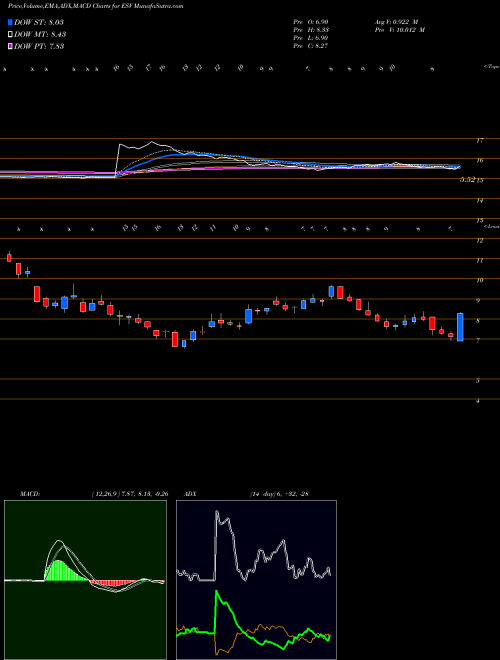Select the 'DOW ST: 8.03' label

(39, 22)
